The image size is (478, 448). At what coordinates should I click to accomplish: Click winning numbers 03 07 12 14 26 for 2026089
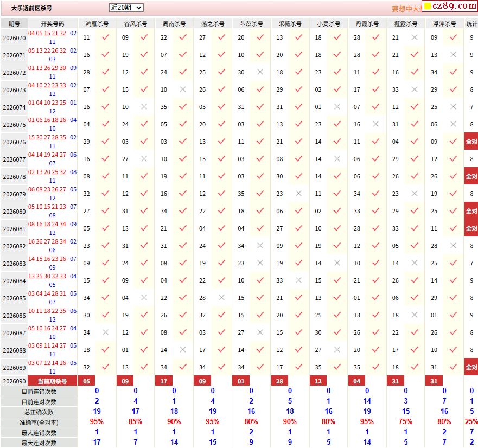click(x=47, y=363)
